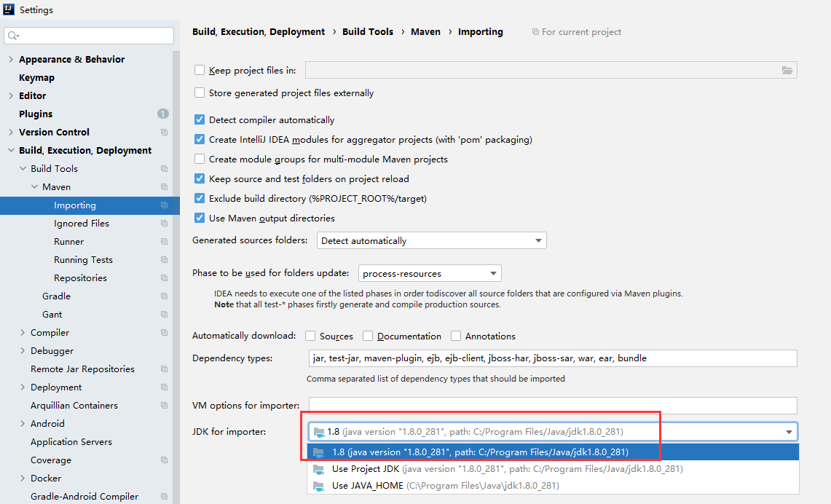Enable automatic download of Sources

tap(310, 336)
